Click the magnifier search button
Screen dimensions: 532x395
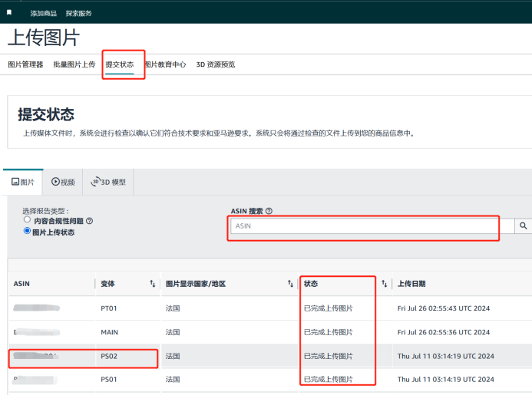coord(524,226)
